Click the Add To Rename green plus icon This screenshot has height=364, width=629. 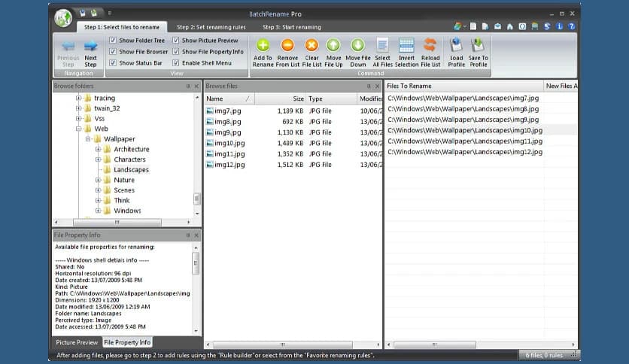pyautogui.click(x=263, y=45)
